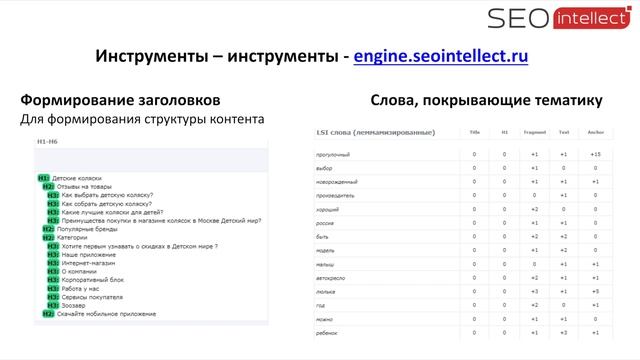Click the '+3' Text value for ребенок
This screenshot has height=360, width=640.
tap(564, 333)
